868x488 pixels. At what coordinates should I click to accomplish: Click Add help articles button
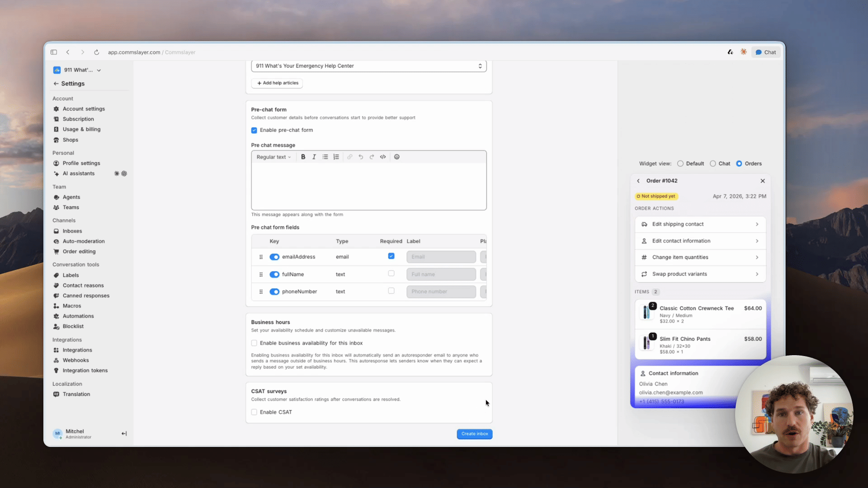pyautogui.click(x=277, y=83)
